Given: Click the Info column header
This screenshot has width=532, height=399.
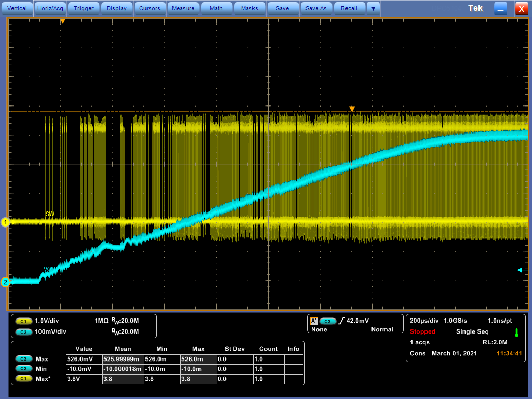Looking at the screenshot, I should (x=294, y=349).
